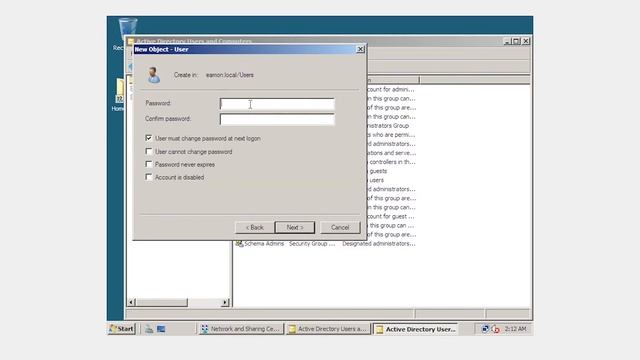
Task: Tick the Account is disabled checkbox
Action: coord(149,177)
